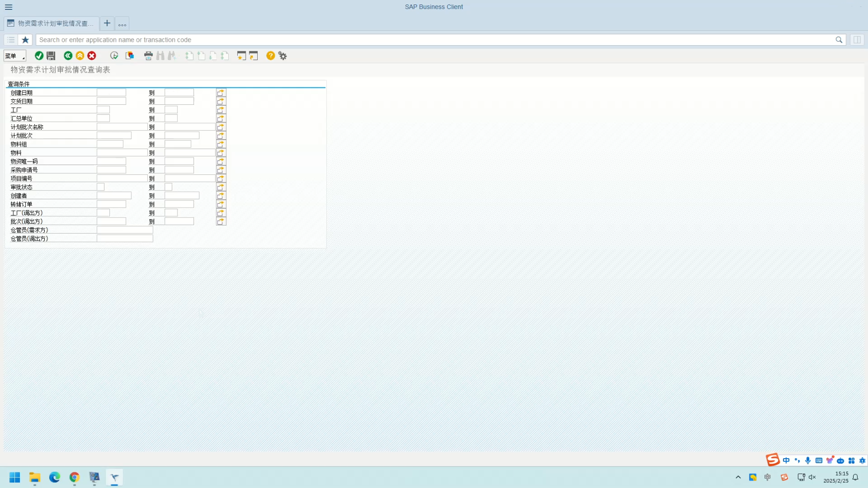Click the Execute clock icon
This screenshot has width=868, height=488.
click(x=114, y=56)
